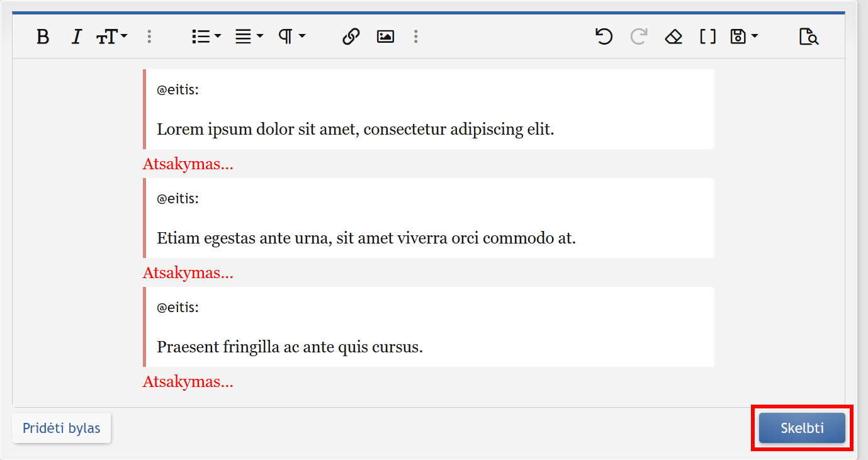868x460 pixels.
Task: Click the quote containing Praesent fringilla text
Action: pos(429,327)
